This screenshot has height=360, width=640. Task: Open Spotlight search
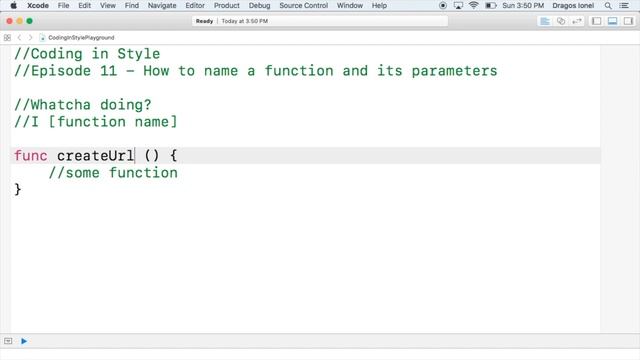pyautogui.click(x=608, y=6)
